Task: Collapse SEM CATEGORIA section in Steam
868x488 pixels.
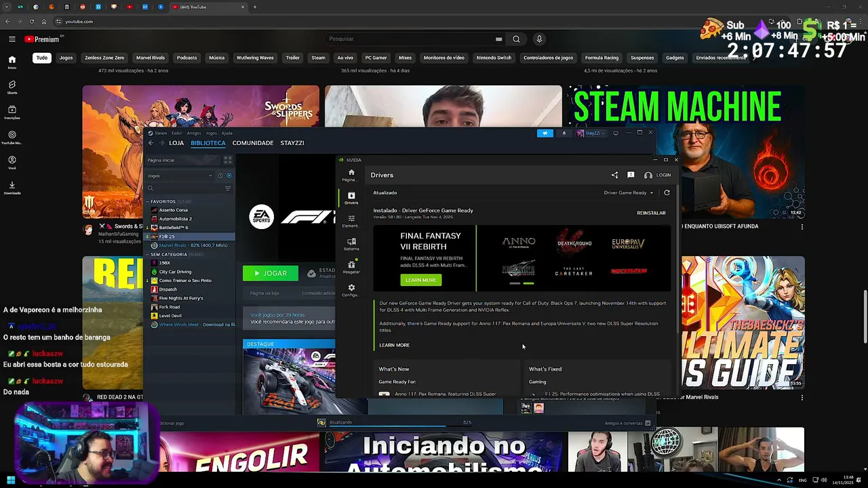Action: [147, 255]
